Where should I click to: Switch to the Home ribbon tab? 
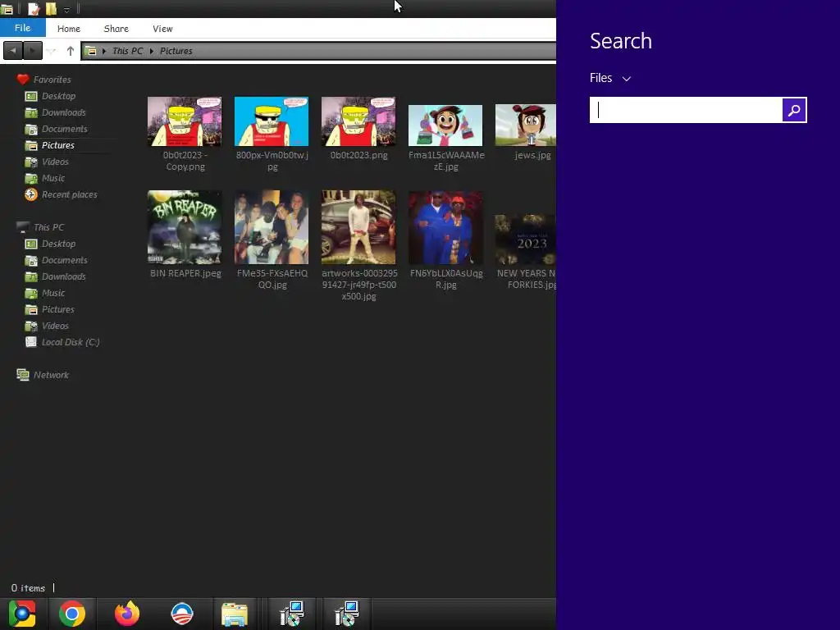(x=69, y=29)
